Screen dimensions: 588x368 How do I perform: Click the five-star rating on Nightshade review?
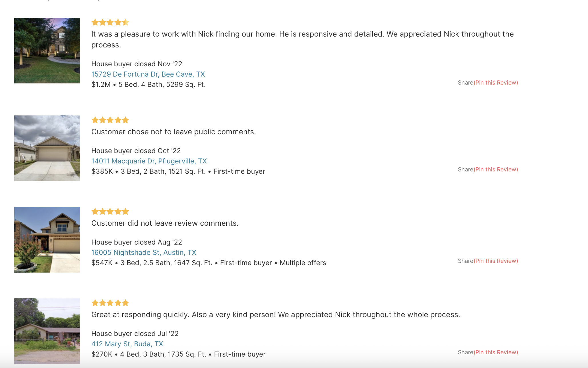click(x=110, y=211)
